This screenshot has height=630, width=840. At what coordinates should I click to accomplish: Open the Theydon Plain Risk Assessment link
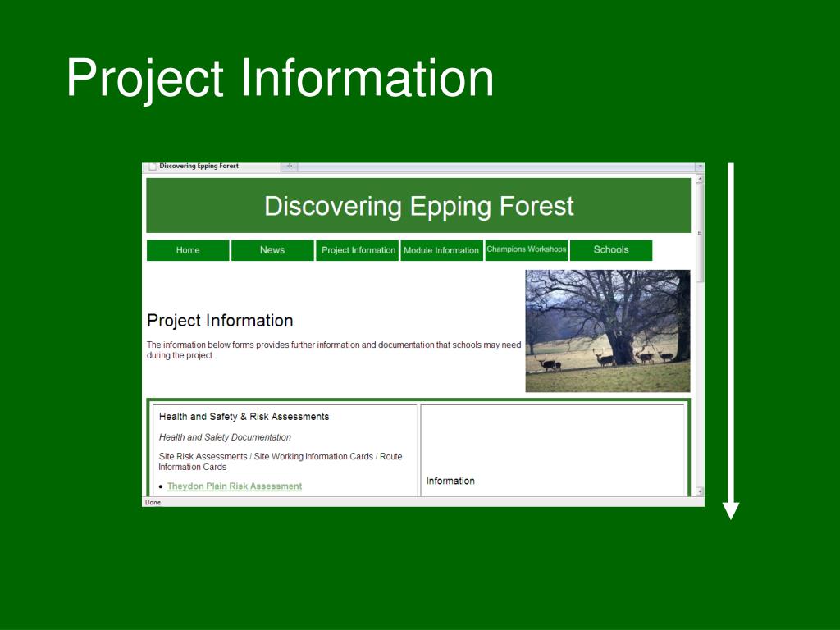point(234,486)
